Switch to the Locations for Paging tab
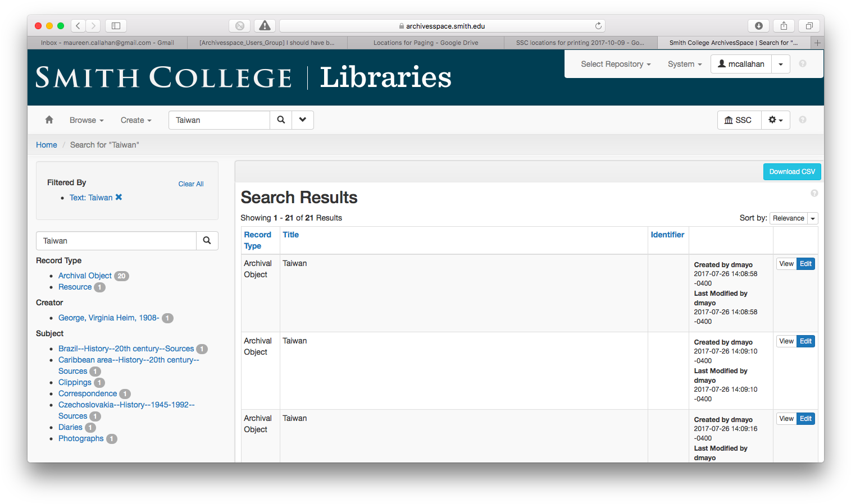The height and width of the screenshot is (504, 851). point(426,43)
